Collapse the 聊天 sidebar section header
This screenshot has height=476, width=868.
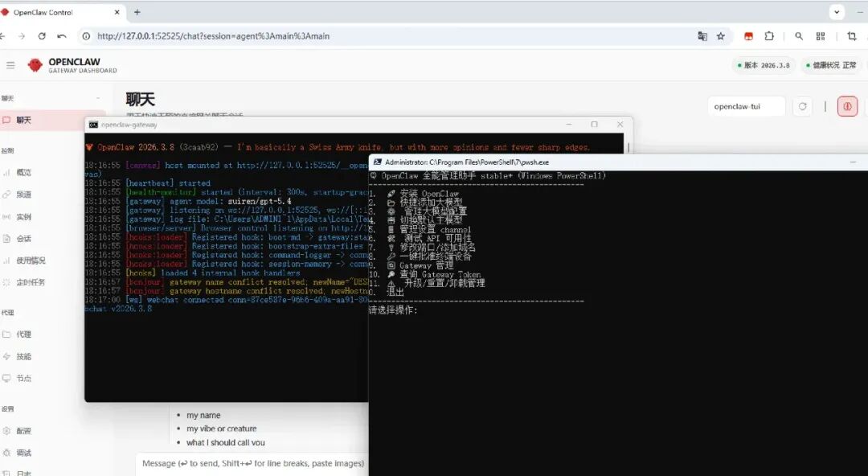(50, 98)
